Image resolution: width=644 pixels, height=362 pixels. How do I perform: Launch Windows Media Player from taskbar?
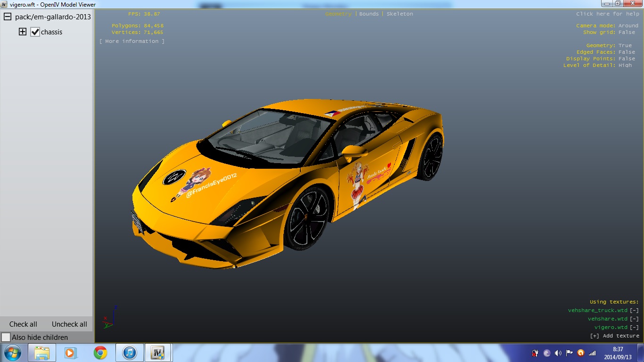pyautogui.click(x=71, y=353)
